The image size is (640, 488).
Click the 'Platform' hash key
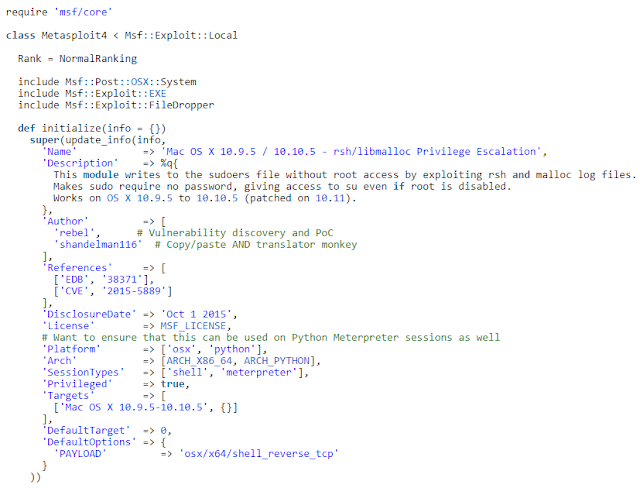71,349
